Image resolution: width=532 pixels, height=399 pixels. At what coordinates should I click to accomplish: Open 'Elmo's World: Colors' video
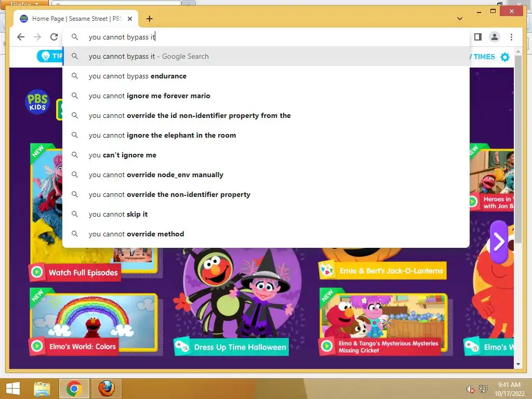click(74, 347)
